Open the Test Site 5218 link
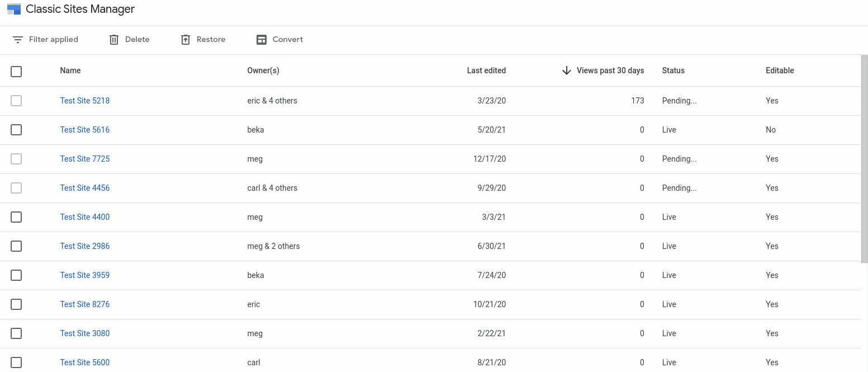Viewport: 868px width, 372px height. 85,101
